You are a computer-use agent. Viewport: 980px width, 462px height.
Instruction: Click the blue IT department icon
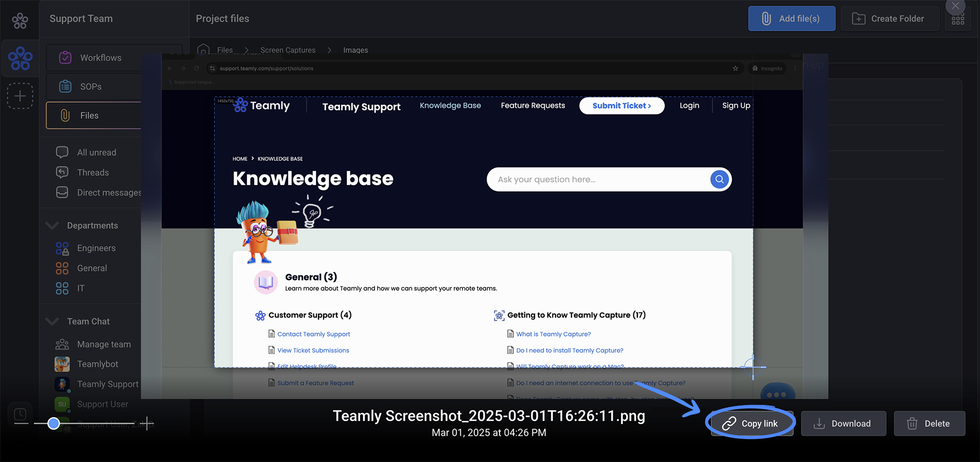(62, 288)
